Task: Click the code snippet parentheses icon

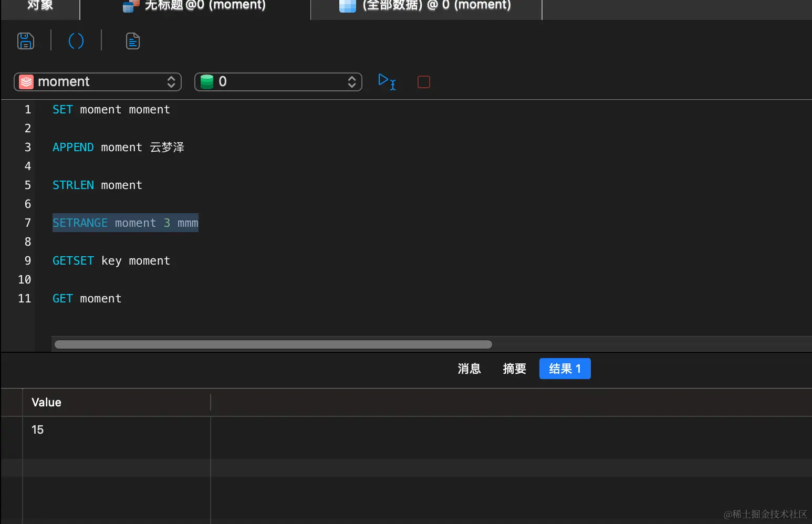Action: point(76,41)
